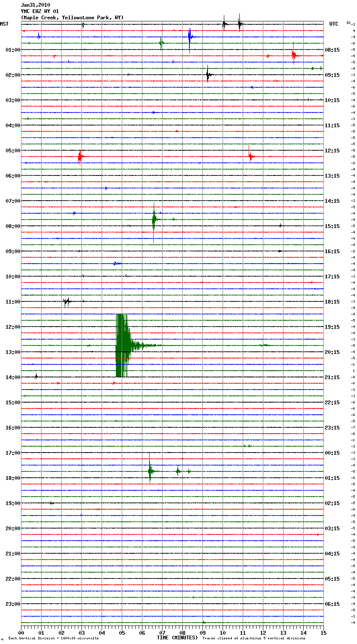Click the UTC time label "19:15"
The width and height of the screenshot is (357, 644).
click(x=332, y=327)
